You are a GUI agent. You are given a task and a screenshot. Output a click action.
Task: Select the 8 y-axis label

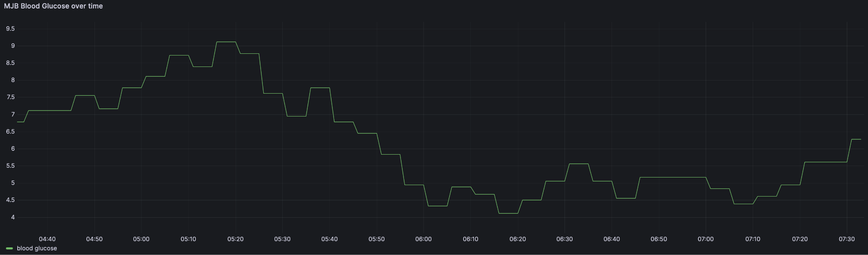click(13, 80)
